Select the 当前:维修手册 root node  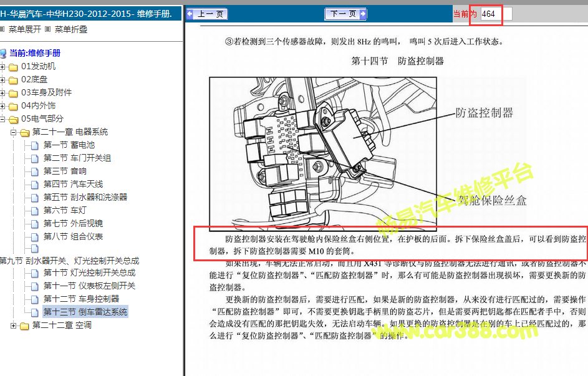34,53
